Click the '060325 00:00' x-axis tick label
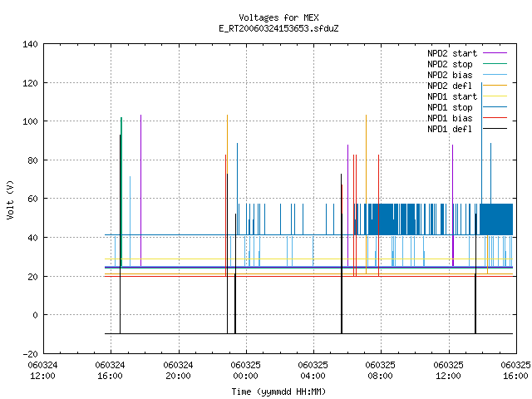The image size is (532, 399). pos(246,371)
